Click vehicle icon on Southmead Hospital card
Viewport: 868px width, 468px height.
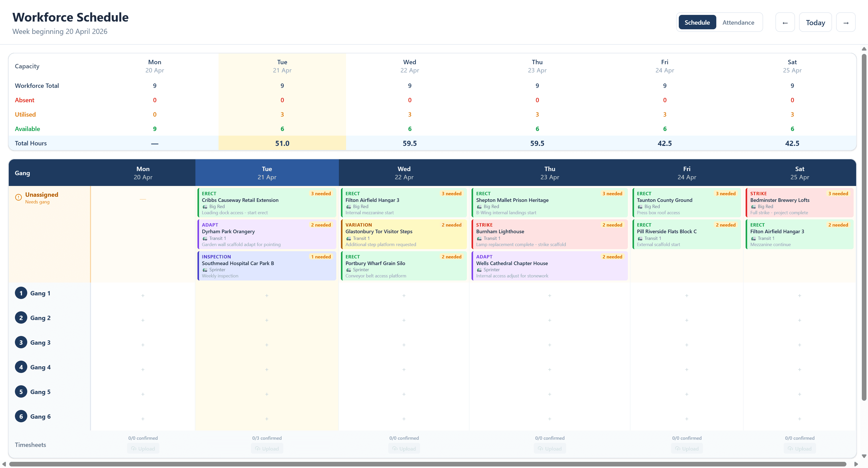click(x=205, y=270)
